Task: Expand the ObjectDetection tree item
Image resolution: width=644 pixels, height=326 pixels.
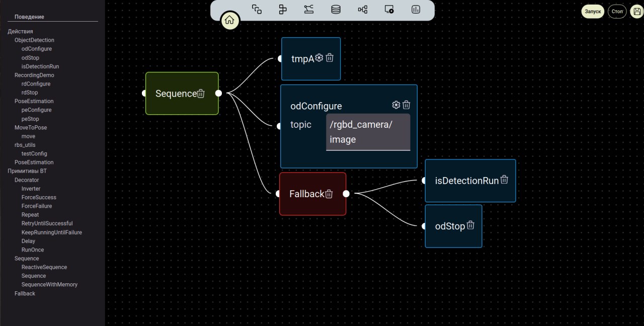Action: [34, 40]
